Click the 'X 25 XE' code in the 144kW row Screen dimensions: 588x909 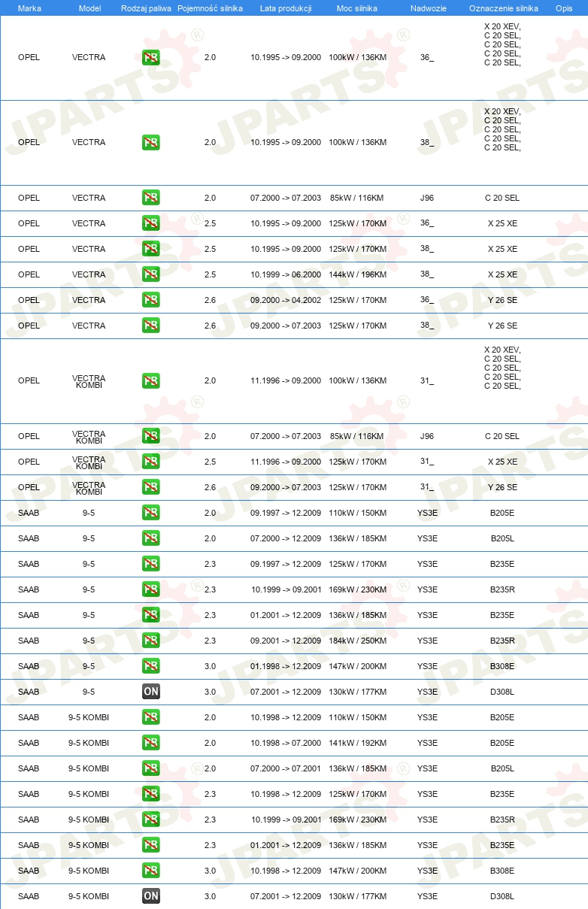click(502, 274)
